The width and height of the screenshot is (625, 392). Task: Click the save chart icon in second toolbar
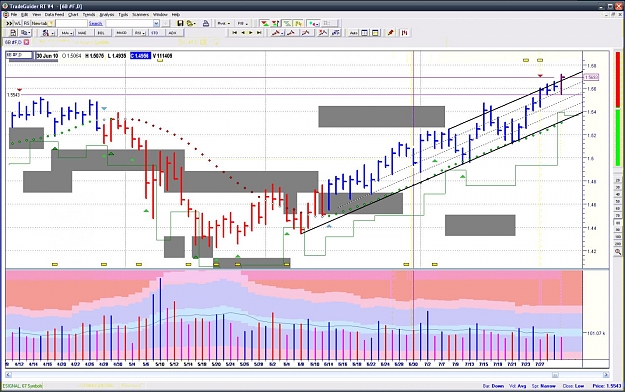point(13,33)
